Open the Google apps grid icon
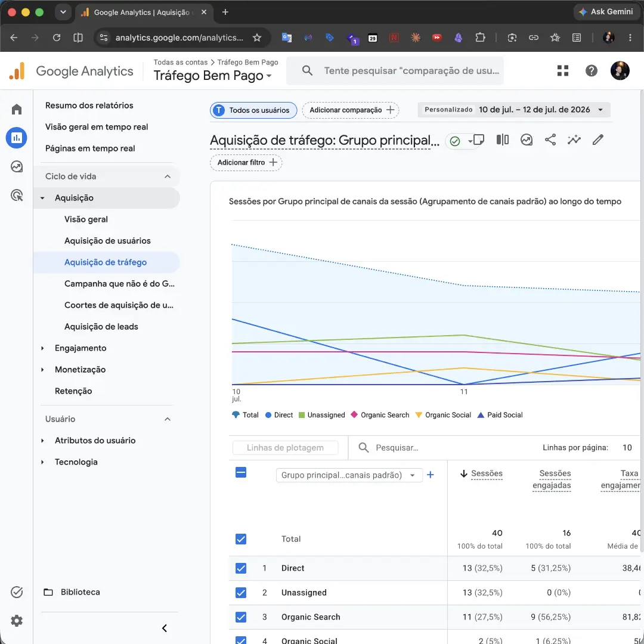Viewport: 644px width, 644px height. click(x=563, y=70)
